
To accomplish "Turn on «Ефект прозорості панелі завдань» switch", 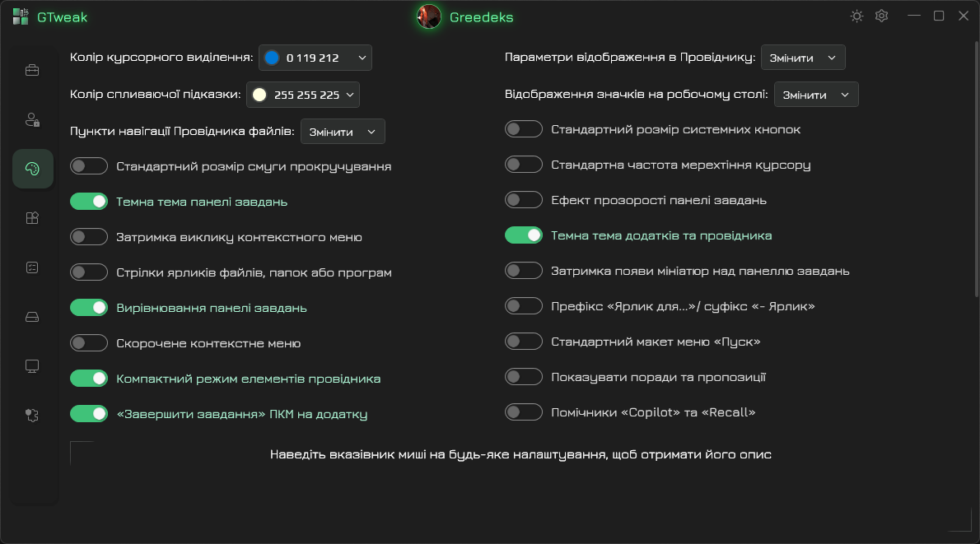I will [524, 200].
